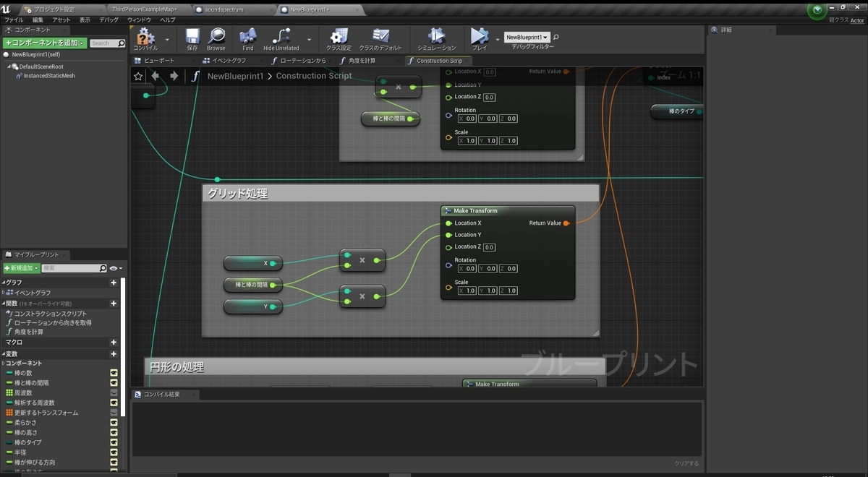Switch to soundspectrum window tab
The width and height of the screenshot is (868, 477).
pos(224,10)
